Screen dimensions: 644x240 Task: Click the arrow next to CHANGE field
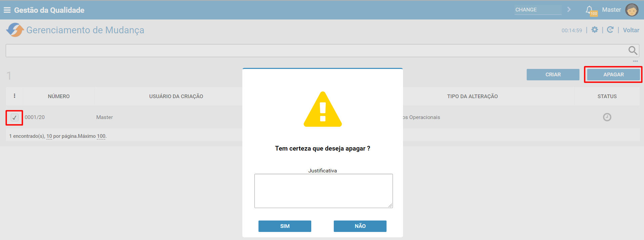click(x=569, y=9)
